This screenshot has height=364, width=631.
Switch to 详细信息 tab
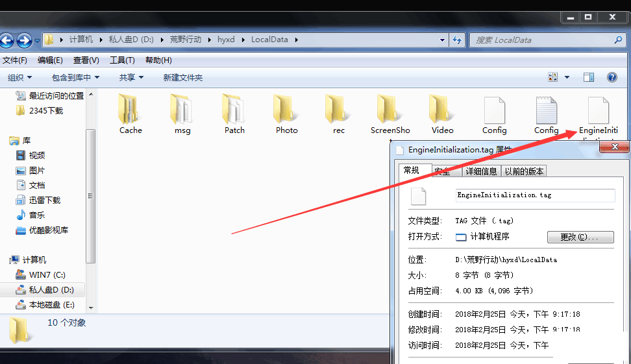pyautogui.click(x=481, y=171)
